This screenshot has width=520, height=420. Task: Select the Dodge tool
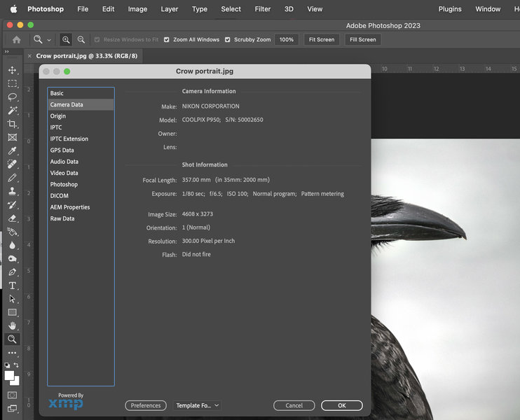pos(13,259)
